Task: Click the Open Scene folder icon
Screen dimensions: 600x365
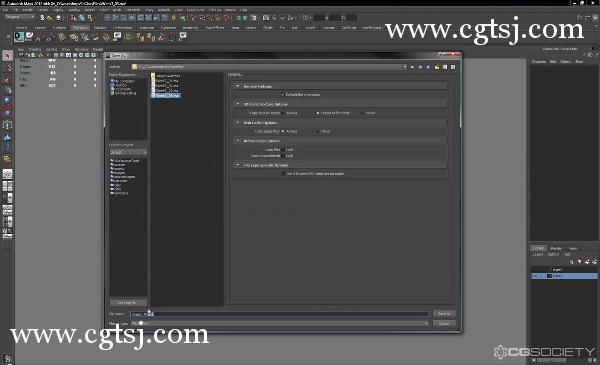Action: [x=50, y=18]
